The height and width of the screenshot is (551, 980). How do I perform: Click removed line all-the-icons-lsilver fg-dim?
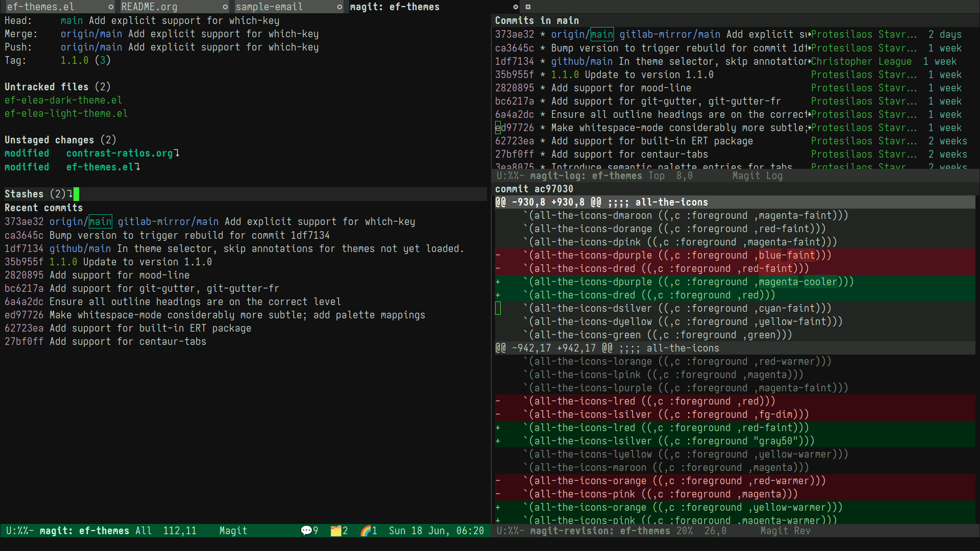735,414
